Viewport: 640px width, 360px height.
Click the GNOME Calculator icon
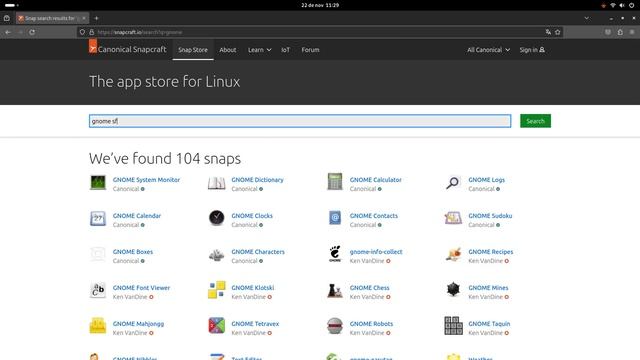(335, 182)
